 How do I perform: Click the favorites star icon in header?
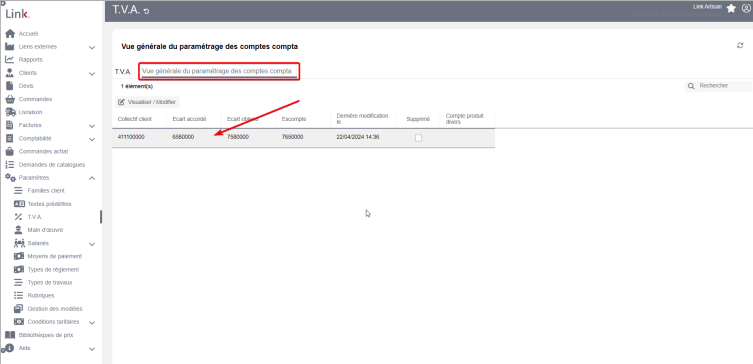tap(731, 9)
